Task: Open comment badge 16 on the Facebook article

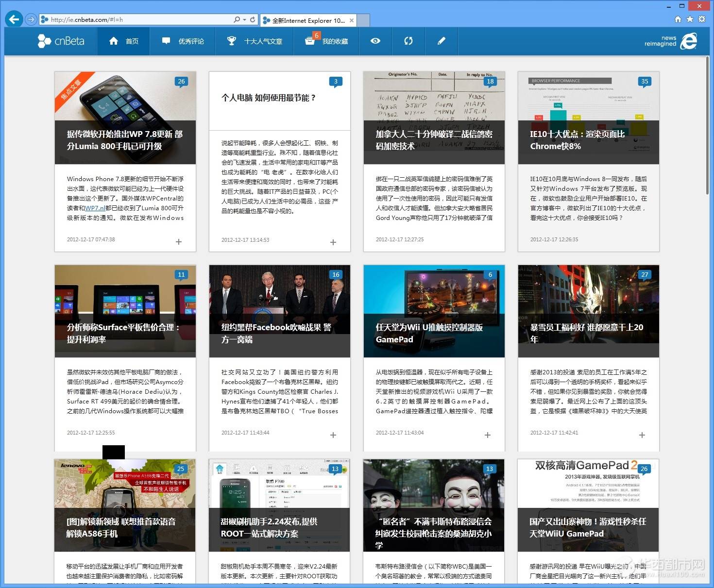Action: [336, 275]
